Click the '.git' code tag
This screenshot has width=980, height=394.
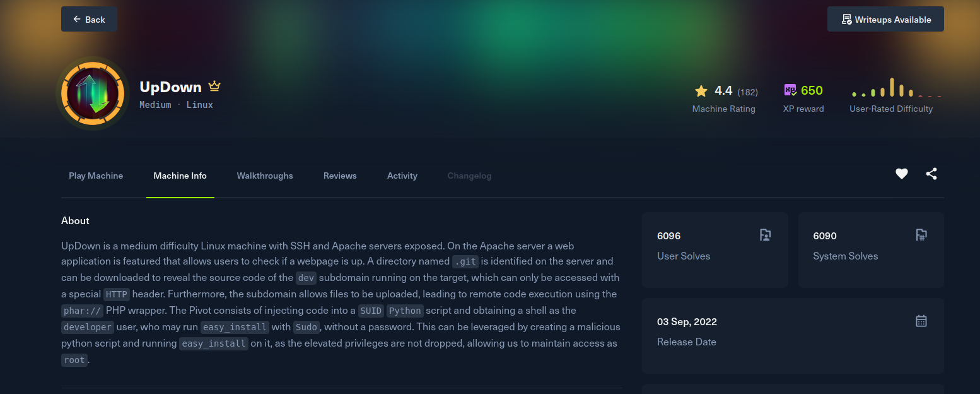465,261
